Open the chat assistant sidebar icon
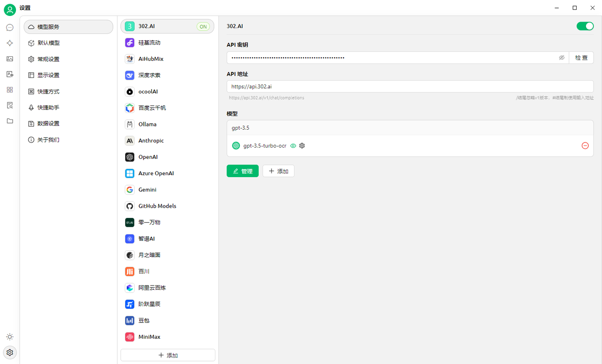The height and width of the screenshot is (364, 602). tap(10, 28)
